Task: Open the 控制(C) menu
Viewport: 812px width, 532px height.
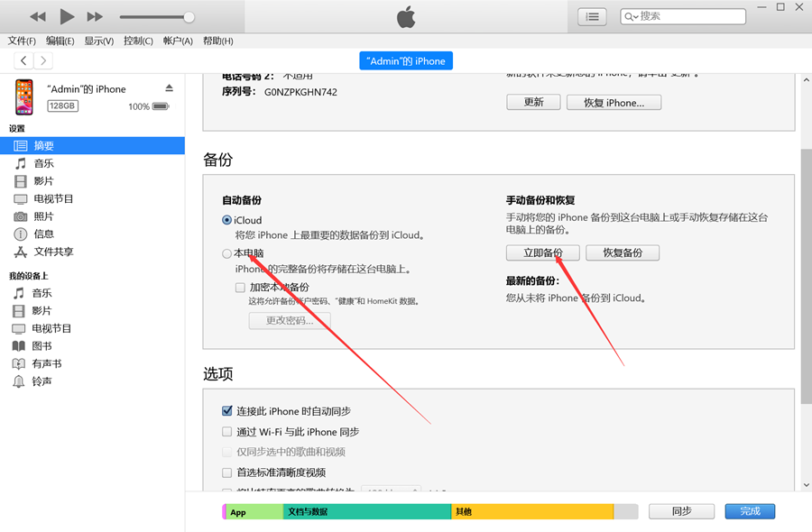Action: coord(138,41)
